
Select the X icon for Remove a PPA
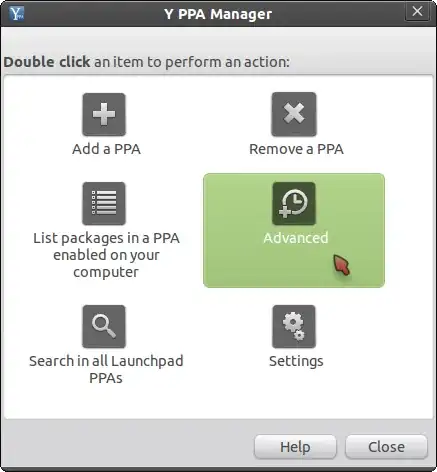(294, 114)
